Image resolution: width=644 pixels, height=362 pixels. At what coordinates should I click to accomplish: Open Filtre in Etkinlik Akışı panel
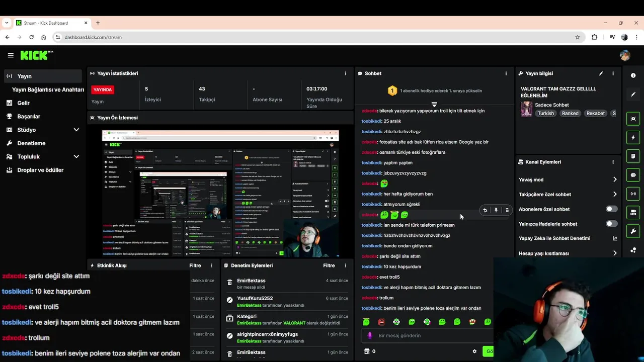[x=195, y=265]
